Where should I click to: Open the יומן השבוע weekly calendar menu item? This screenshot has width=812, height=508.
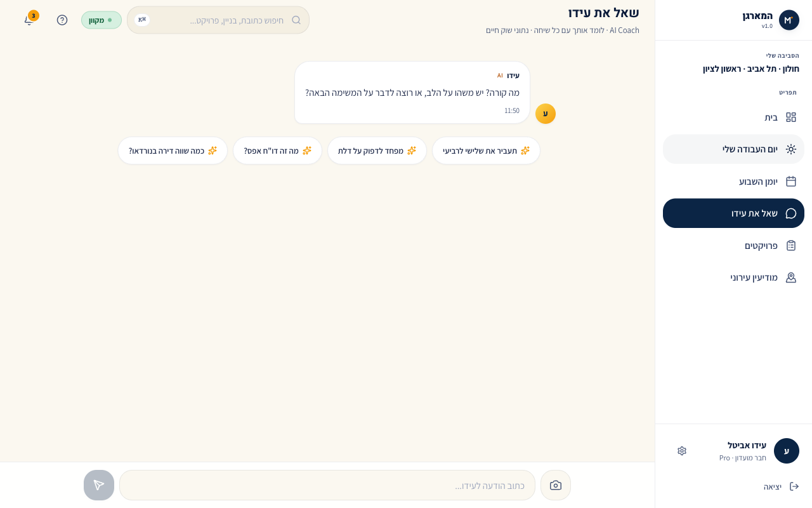coord(733,182)
